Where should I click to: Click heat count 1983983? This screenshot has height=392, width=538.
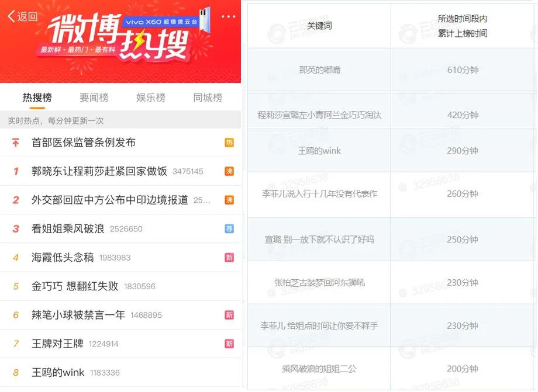[x=115, y=258]
